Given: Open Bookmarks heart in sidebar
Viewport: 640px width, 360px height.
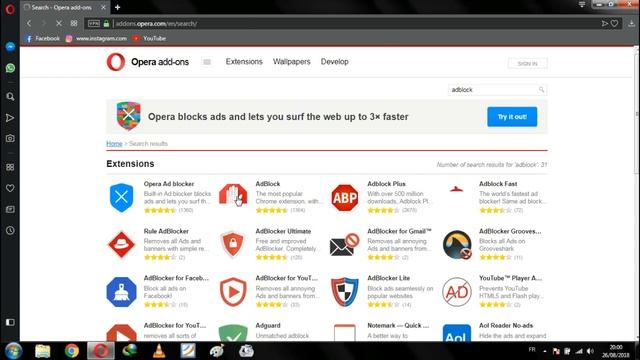Looking at the screenshot, I should coord(10,188).
